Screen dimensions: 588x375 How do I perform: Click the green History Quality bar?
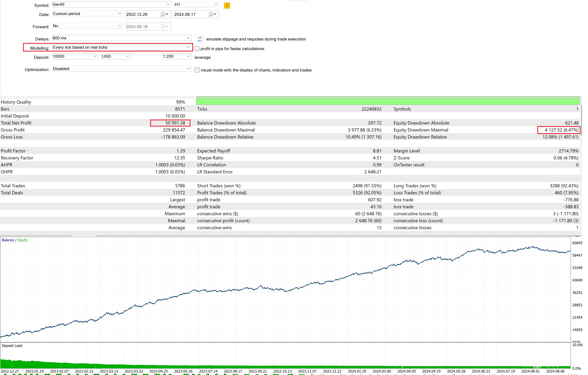click(x=388, y=102)
